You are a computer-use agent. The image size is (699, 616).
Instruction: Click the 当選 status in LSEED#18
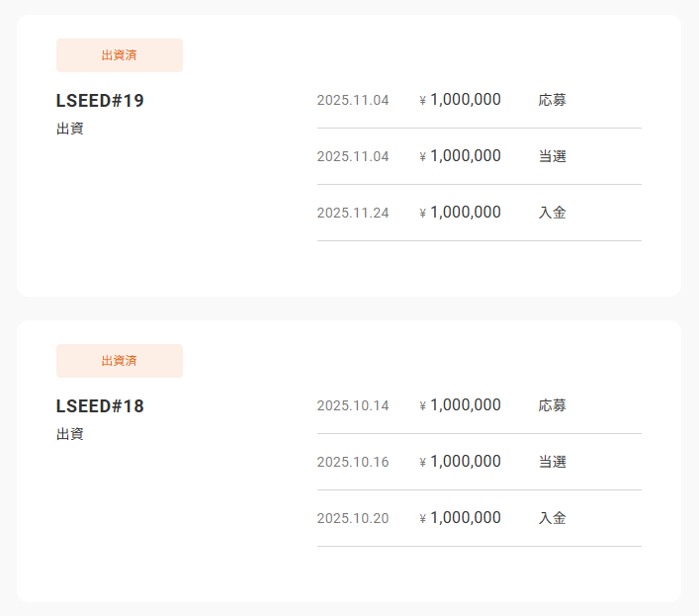coord(553,462)
